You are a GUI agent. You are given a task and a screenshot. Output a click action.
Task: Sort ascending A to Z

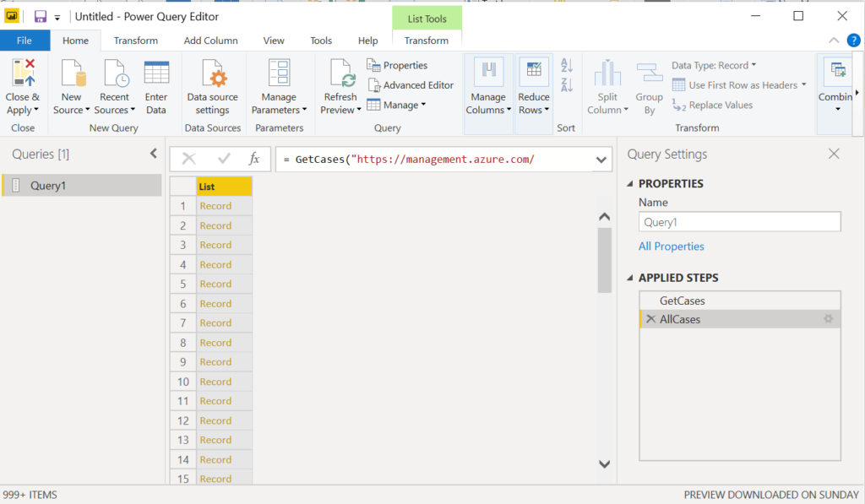(x=567, y=65)
